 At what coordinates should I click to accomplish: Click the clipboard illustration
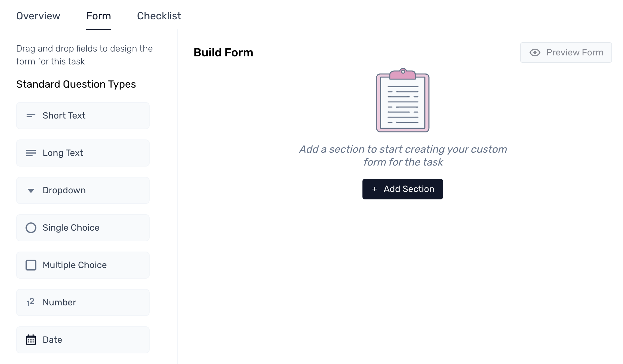pos(403,100)
